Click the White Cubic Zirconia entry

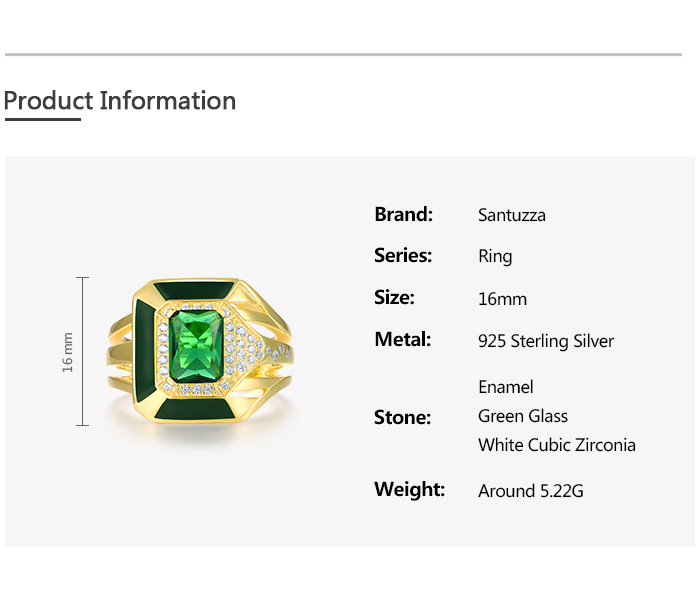click(556, 445)
